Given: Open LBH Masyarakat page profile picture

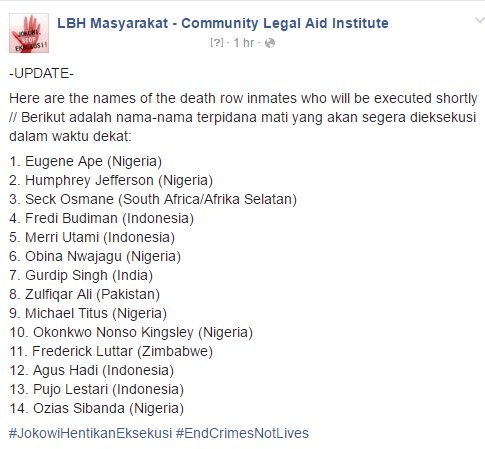Looking at the screenshot, I should [x=29, y=33].
